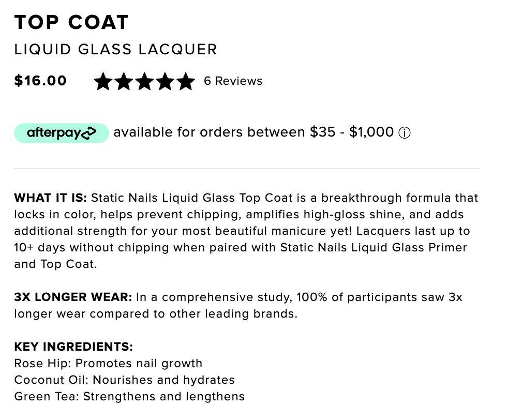Click the TOP COAT product title

[x=71, y=22]
